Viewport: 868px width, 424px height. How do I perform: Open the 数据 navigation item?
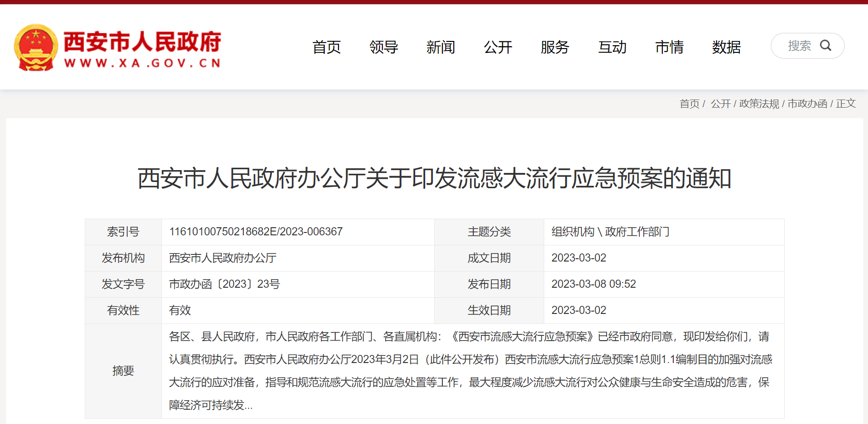(727, 47)
